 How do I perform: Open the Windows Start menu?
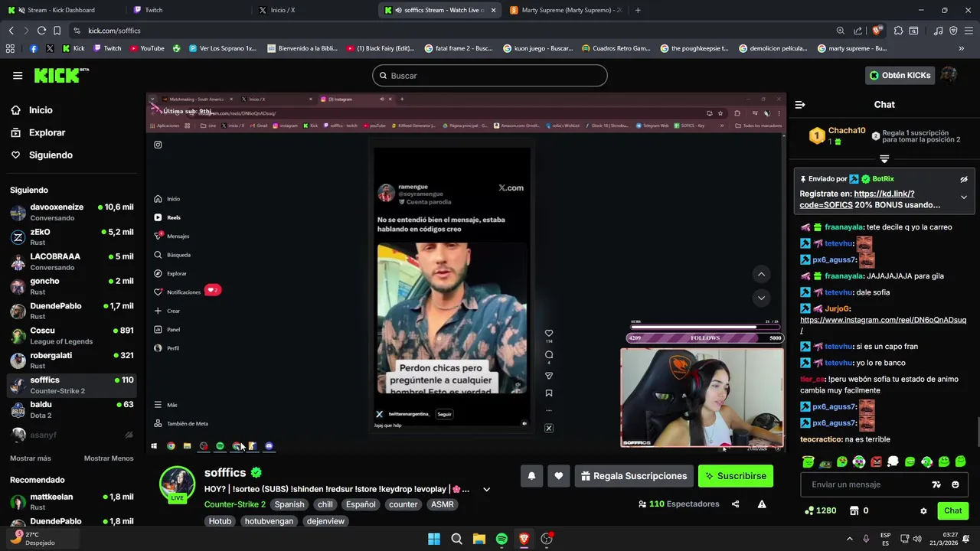[434, 539]
